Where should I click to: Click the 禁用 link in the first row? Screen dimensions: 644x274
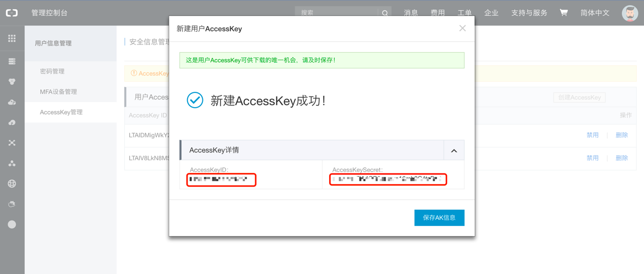coord(592,135)
